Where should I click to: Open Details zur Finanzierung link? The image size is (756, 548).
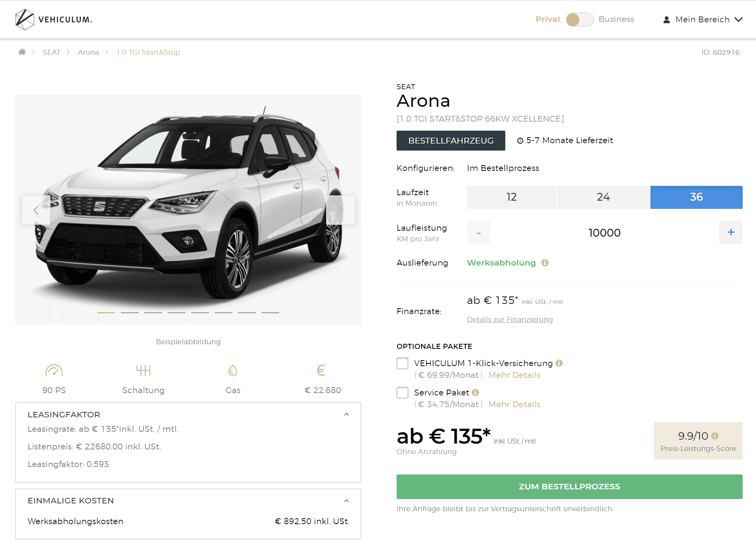510,320
